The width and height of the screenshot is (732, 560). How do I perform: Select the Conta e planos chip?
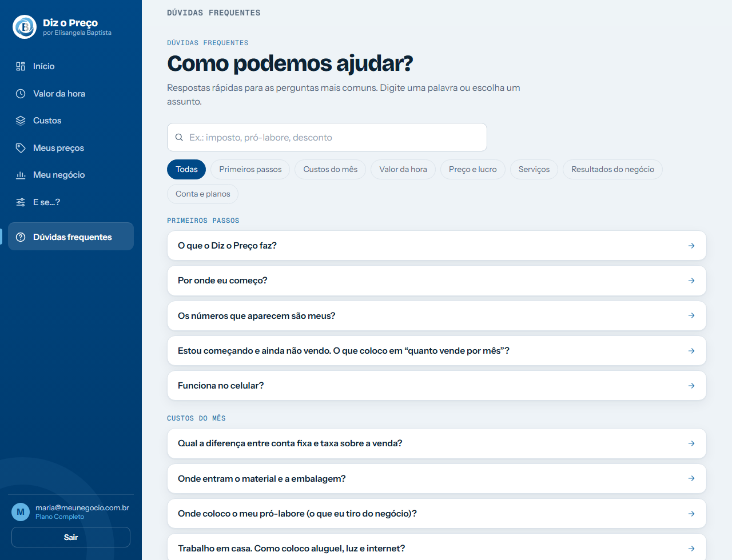[203, 194]
